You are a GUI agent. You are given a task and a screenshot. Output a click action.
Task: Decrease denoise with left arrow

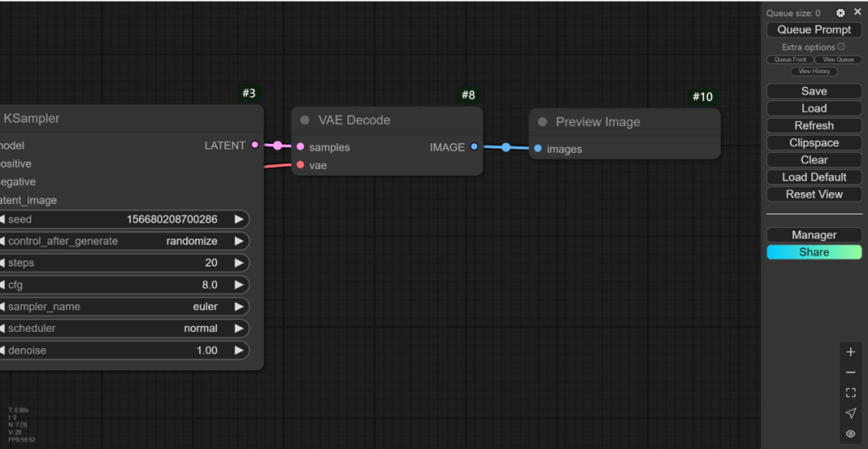(2, 350)
